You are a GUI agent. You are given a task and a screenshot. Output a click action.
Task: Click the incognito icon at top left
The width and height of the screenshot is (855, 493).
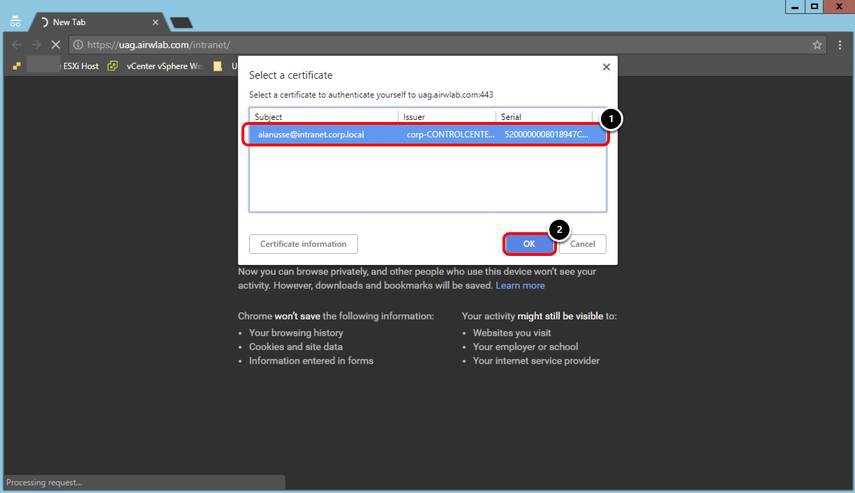[x=15, y=22]
